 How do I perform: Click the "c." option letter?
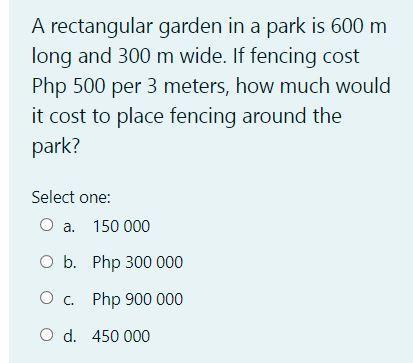point(68,300)
